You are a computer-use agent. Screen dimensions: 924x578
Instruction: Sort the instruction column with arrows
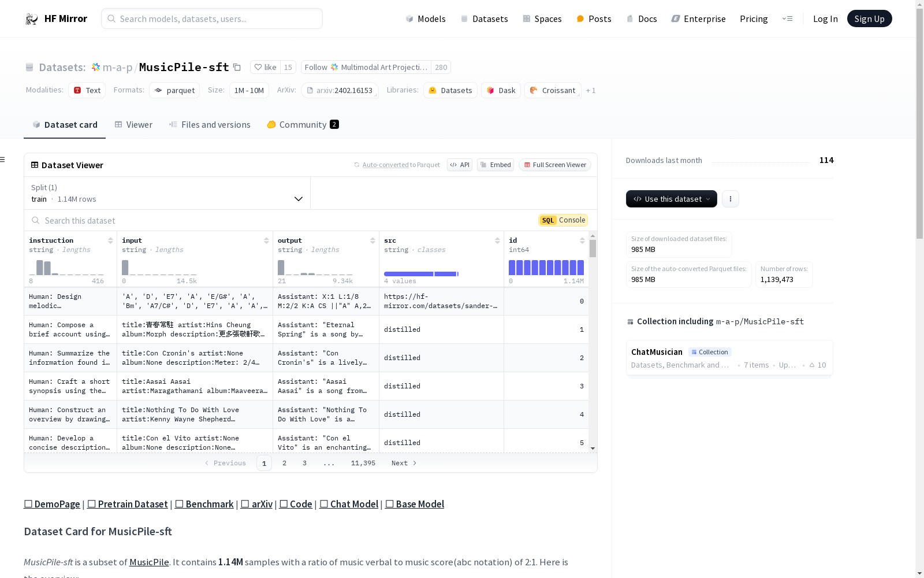coord(110,240)
